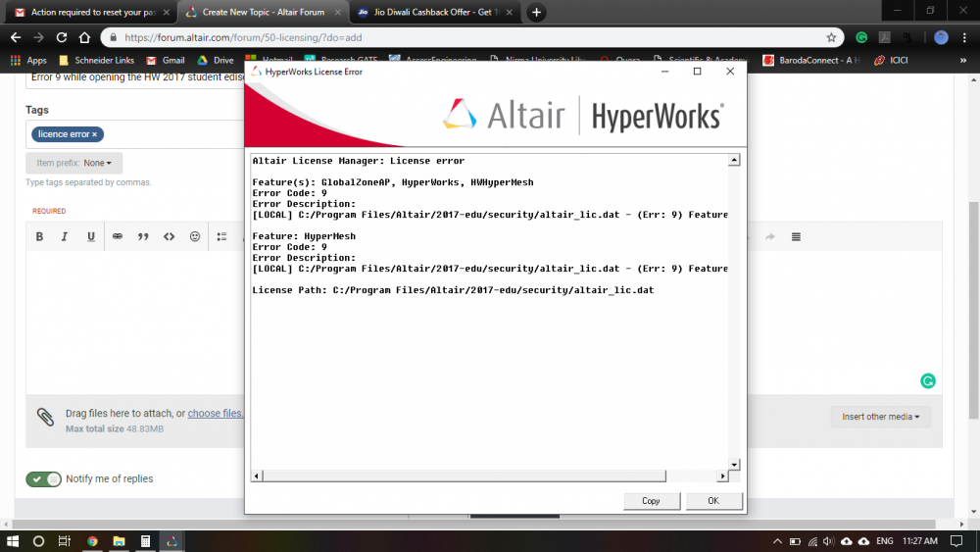The image size is (980, 552).
Task: Click the topic title input field
Action: [135, 78]
